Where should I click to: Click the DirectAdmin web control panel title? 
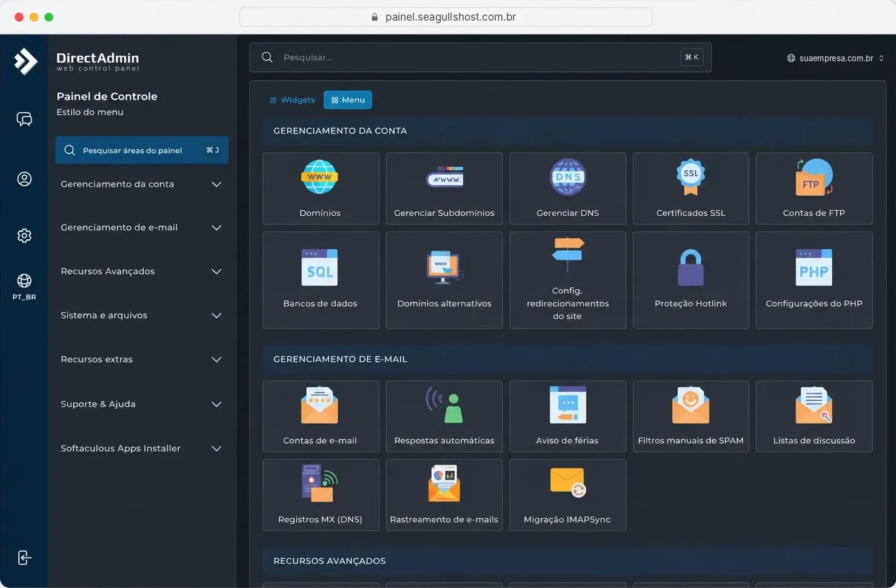[x=98, y=61]
